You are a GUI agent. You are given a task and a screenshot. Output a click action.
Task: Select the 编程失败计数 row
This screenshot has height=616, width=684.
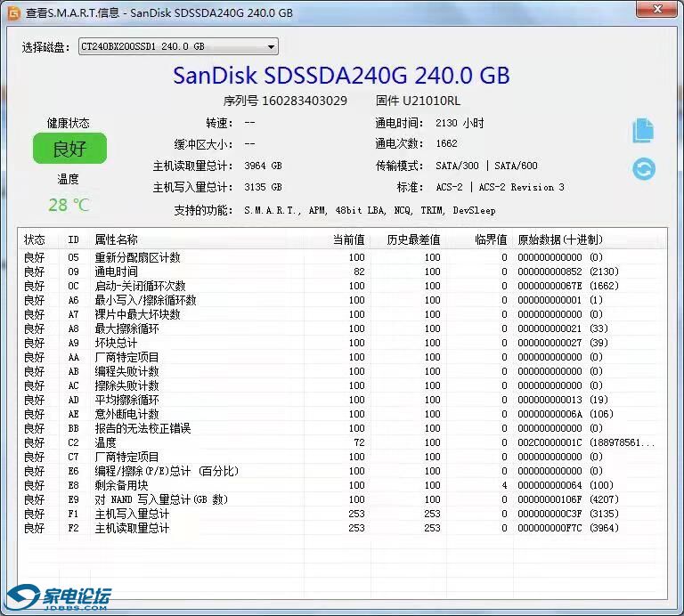[x=342, y=371]
